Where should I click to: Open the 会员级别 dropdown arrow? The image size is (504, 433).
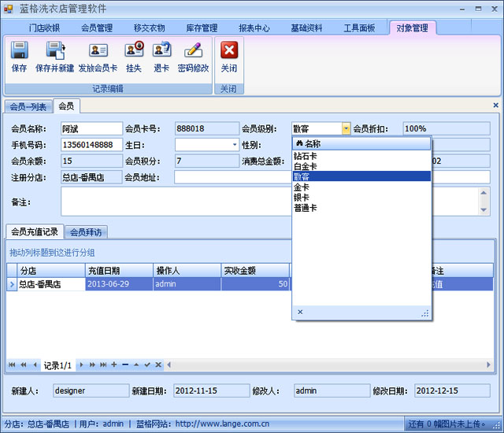pyautogui.click(x=346, y=129)
